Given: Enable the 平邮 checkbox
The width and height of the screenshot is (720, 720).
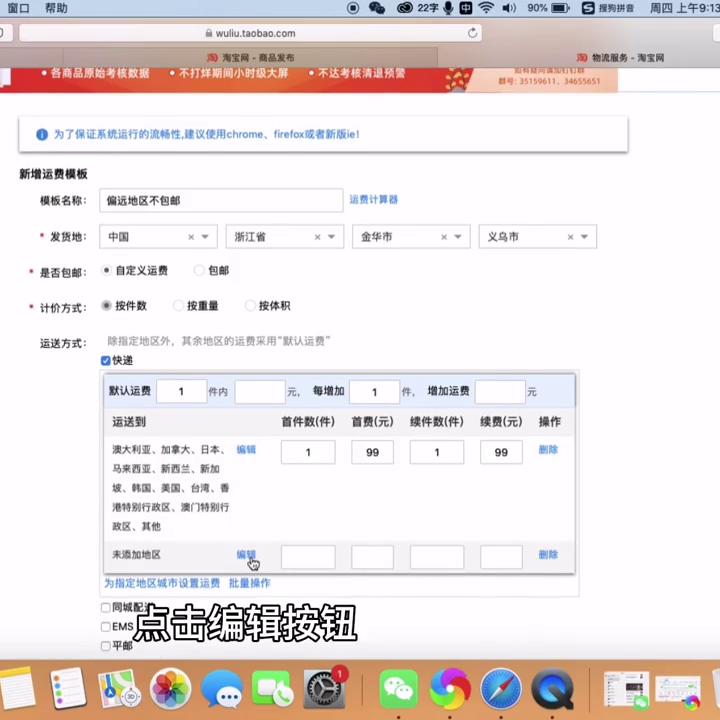Looking at the screenshot, I should tap(106, 646).
